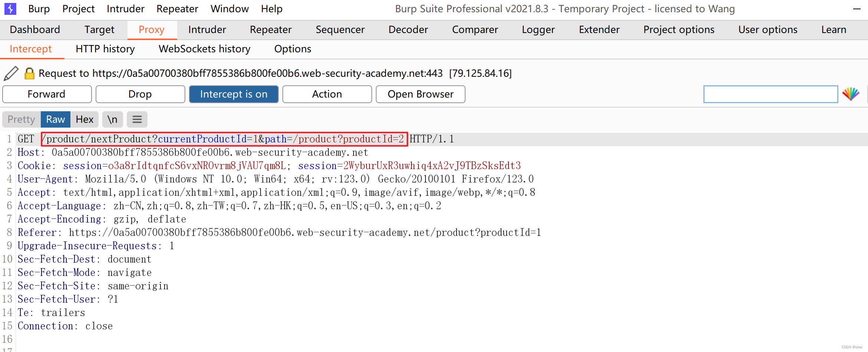
Task: Click the padlock HTTPS icon
Action: 29,73
